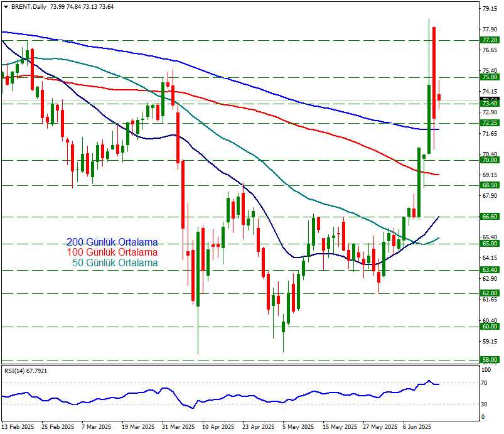
Task: Click the RSI scale value 70
Action: tap(484, 383)
